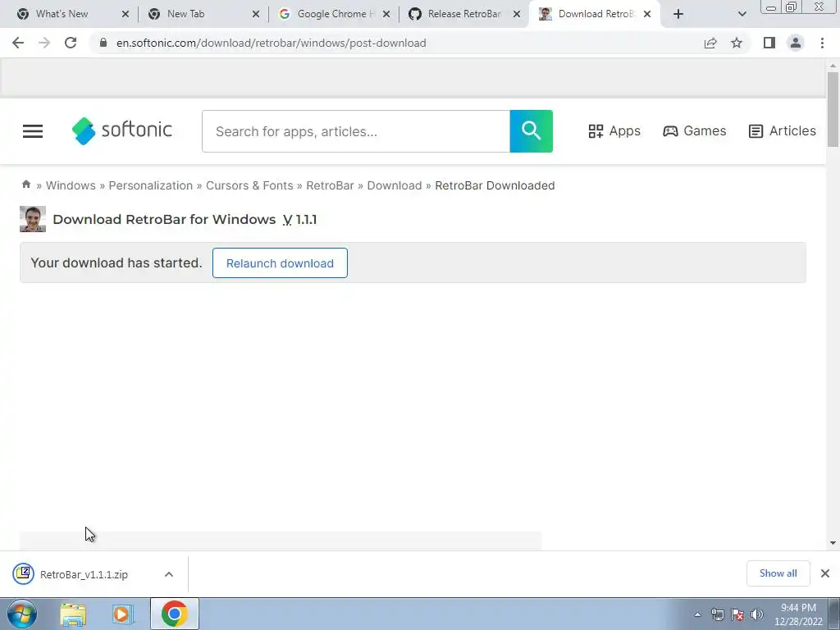The width and height of the screenshot is (840, 630).
Task: Click the scrollbar down arrow
Action: (833, 543)
